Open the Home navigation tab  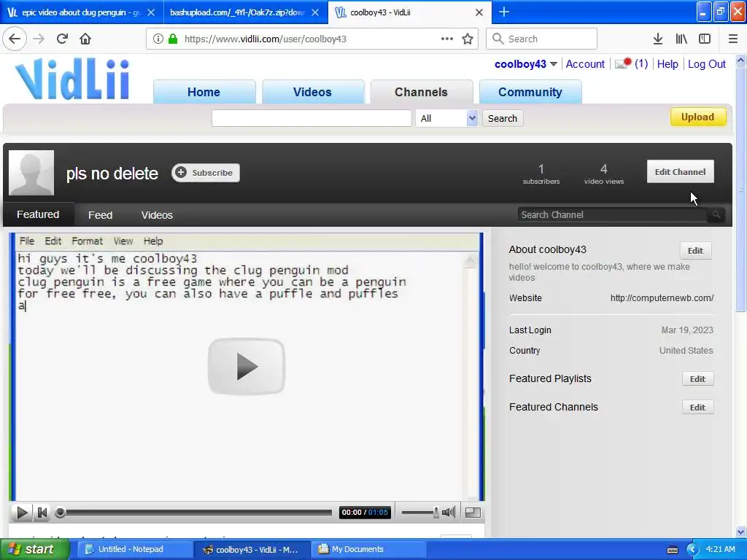(204, 92)
